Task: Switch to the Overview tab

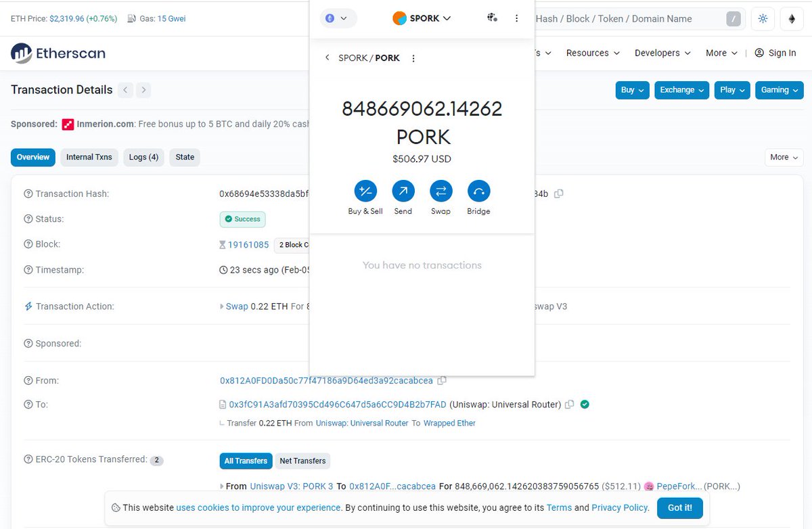Action: [x=33, y=157]
